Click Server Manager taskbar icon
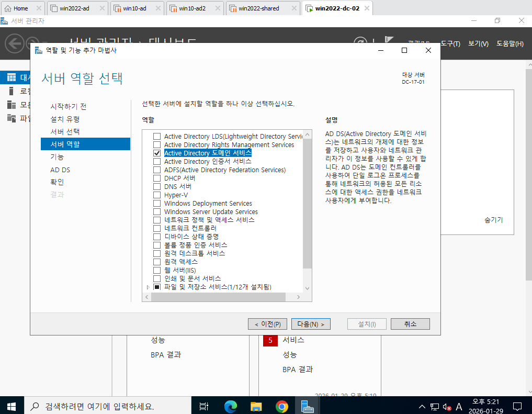Image resolution: width=532 pixels, height=414 pixels. [308, 406]
